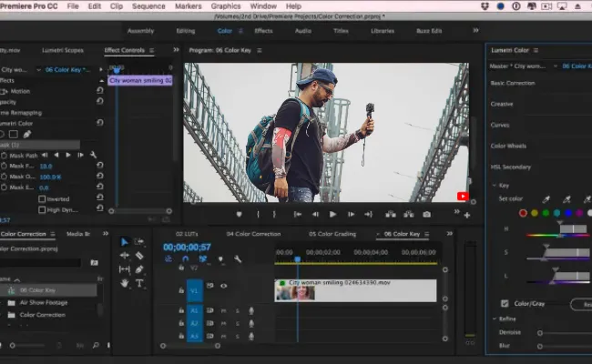Step forward one frame in Program monitor
Image resolution: width=592 pixels, height=364 pixels.
tap(351, 214)
